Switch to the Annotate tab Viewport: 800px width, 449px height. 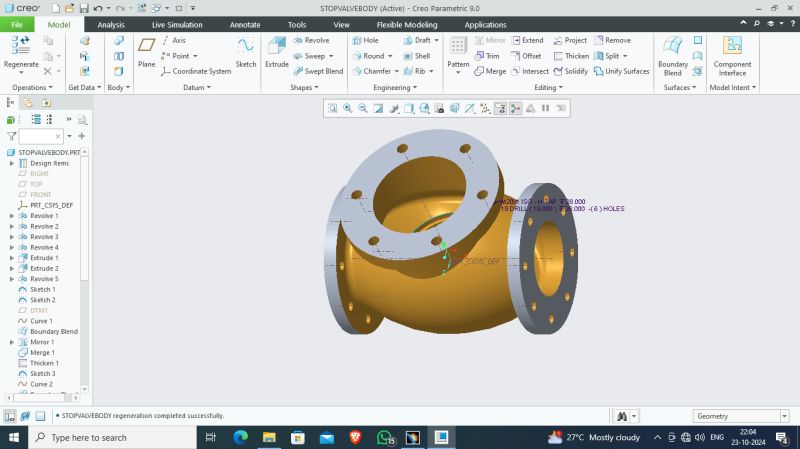pos(245,24)
